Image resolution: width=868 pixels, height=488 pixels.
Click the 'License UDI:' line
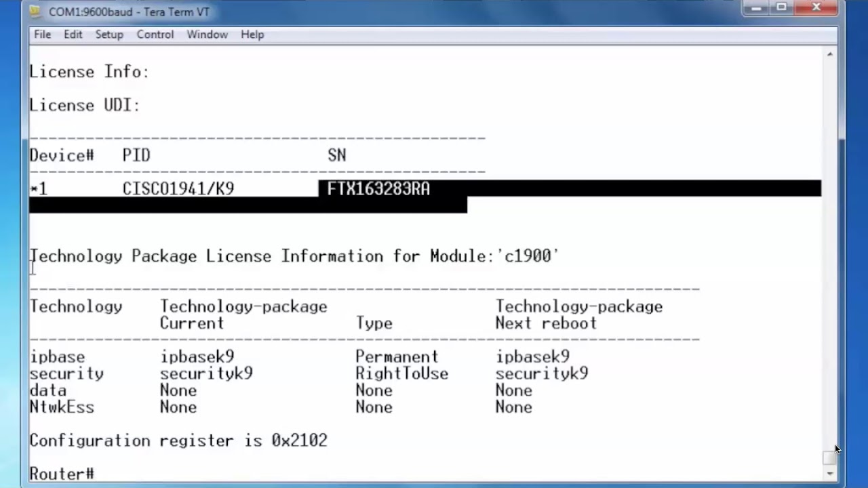pyautogui.click(x=85, y=105)
